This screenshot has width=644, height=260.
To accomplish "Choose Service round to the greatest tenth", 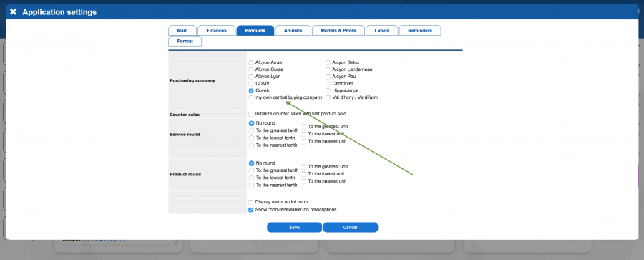I will tap(251, 131).
